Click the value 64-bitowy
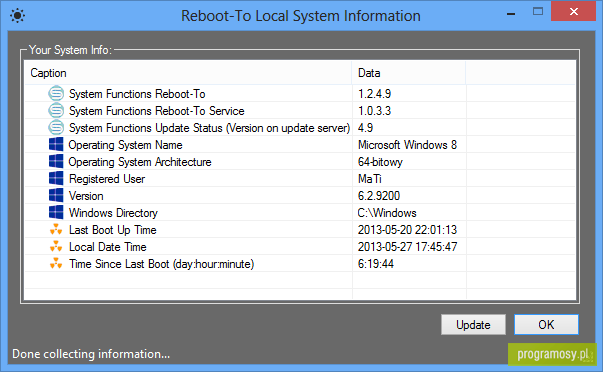Viewport: 603px width, 372px height. pos(380,162)
